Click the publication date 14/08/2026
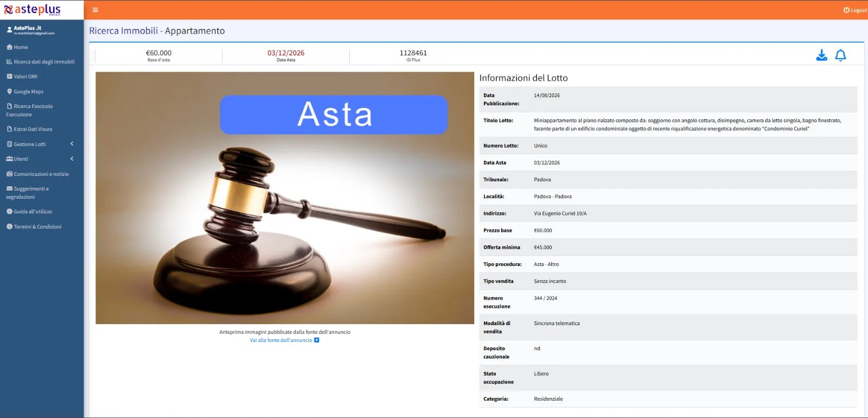 [547, 96]
